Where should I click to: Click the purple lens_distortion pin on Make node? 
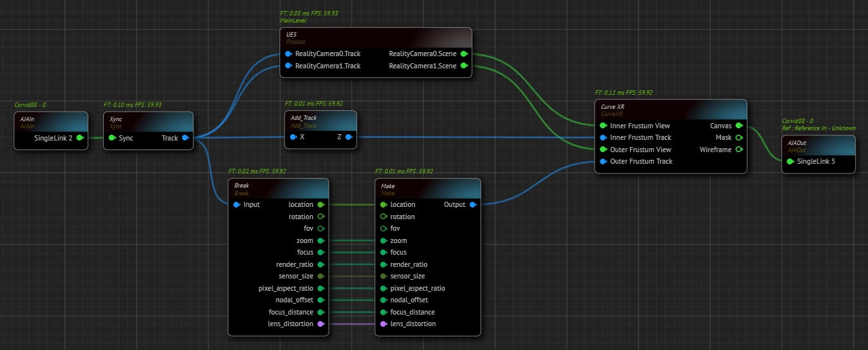pyautogui.click(x=384, y=324)
